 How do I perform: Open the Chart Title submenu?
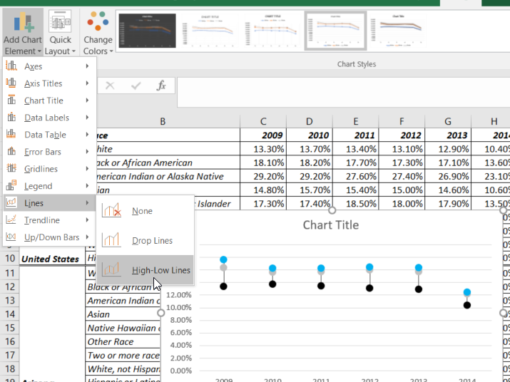click(50, 100)
